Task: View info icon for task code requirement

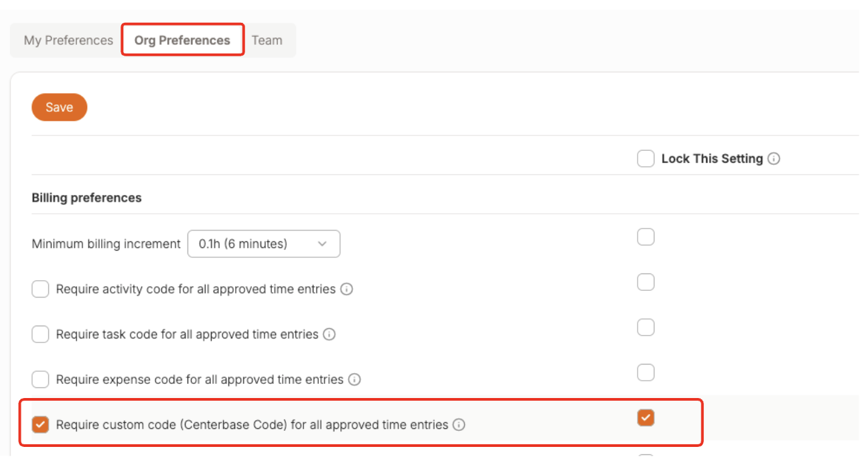Action: pos(329,334)
